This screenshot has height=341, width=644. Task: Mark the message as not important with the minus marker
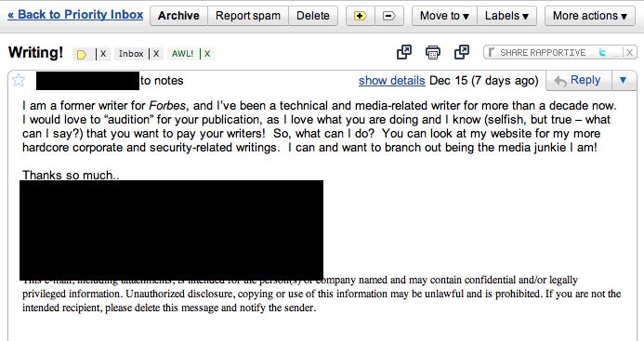pyautogui.click(x=389, y=16)
